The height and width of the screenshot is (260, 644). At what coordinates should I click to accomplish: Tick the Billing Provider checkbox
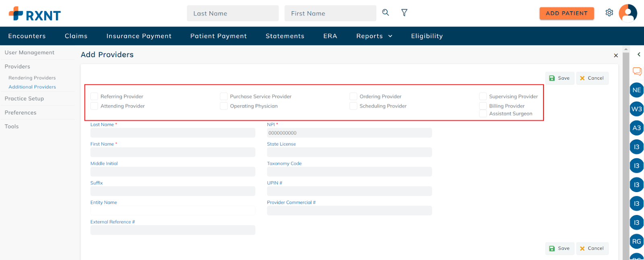tap(483, 106)
